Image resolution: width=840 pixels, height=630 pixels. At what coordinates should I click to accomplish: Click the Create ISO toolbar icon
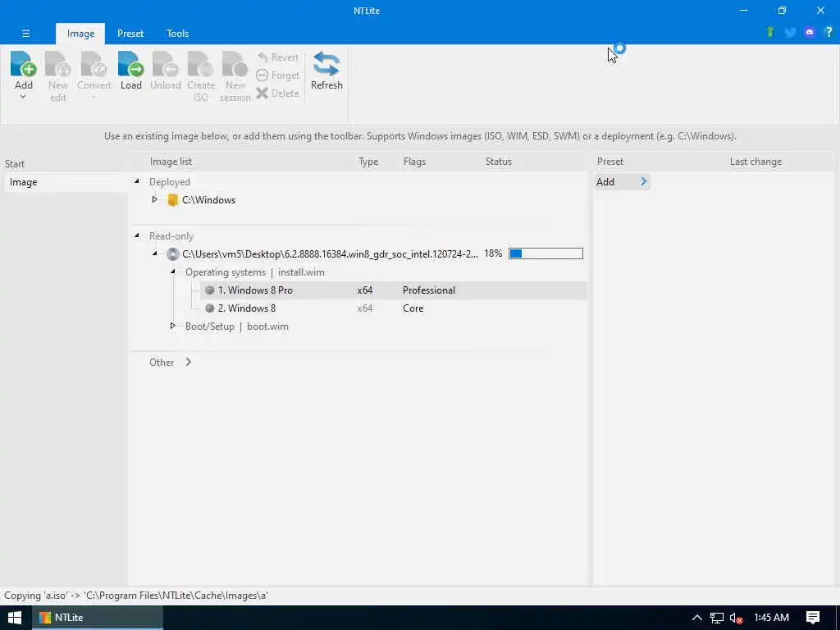200,64
